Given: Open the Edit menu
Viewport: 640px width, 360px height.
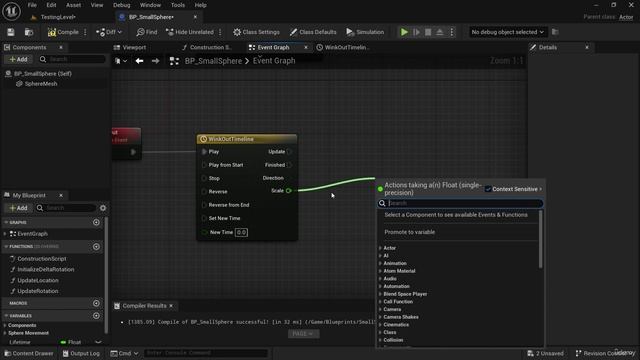Looking at the screenshot, I should (51, 5).
